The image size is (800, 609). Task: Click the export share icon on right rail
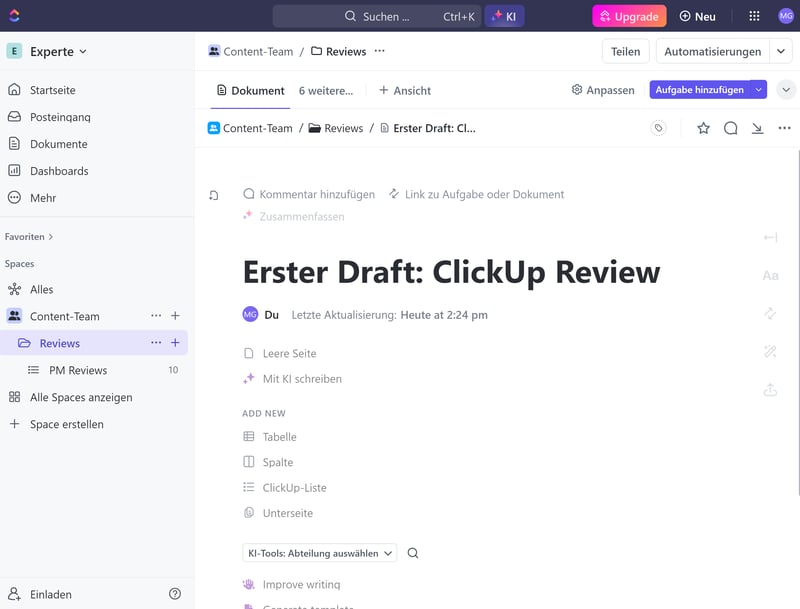pyautogui.click(x=770, y=390)
